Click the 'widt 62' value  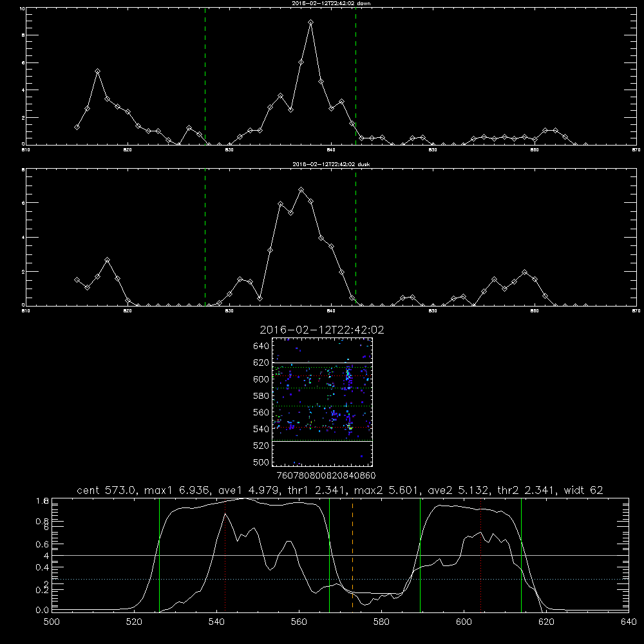point(583,490)
